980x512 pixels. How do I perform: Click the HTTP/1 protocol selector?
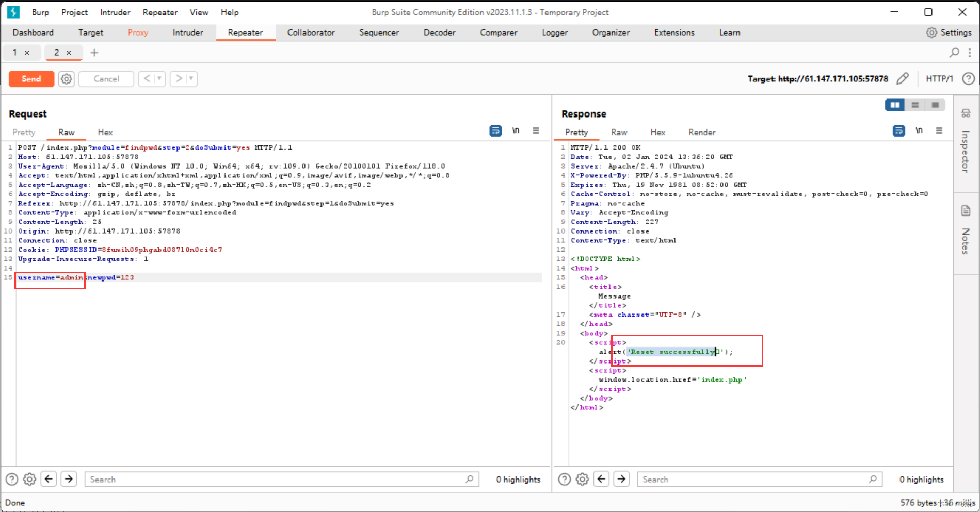tap(939, 78)
